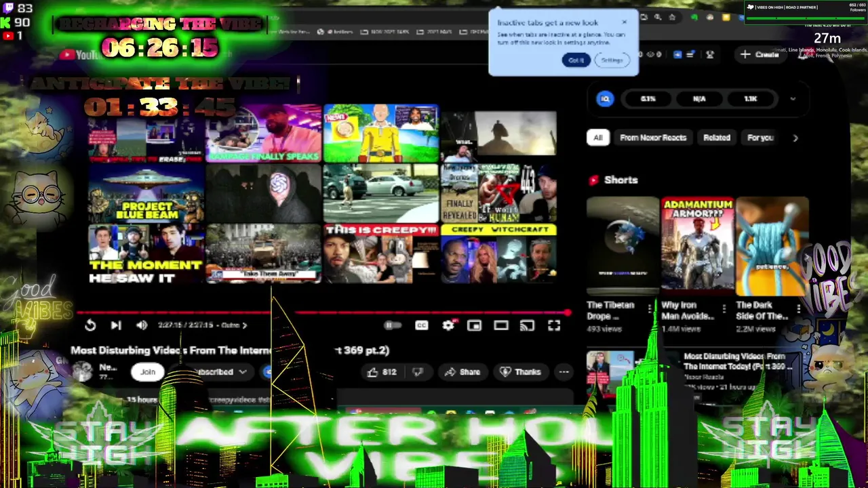Screen dimensions: 868x488
Task: Select the For you filter chip
Action: pyautogui.click(x=760, y=138)
